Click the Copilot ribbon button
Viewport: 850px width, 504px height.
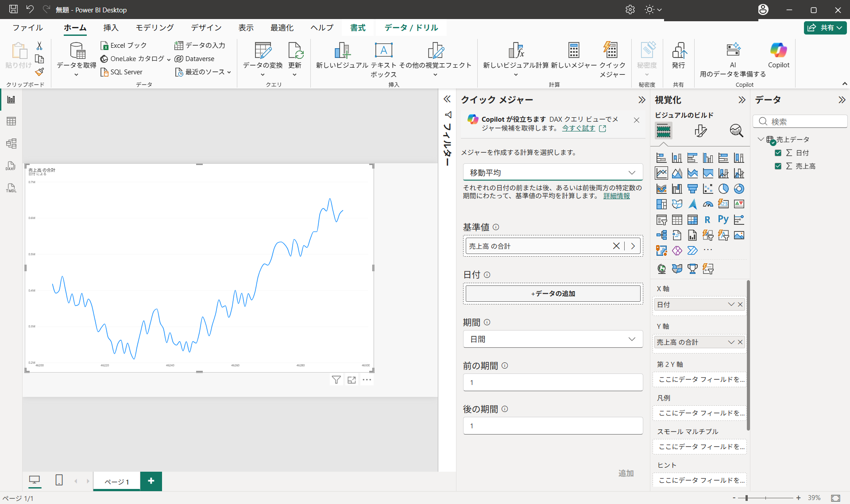pos(778,56)
